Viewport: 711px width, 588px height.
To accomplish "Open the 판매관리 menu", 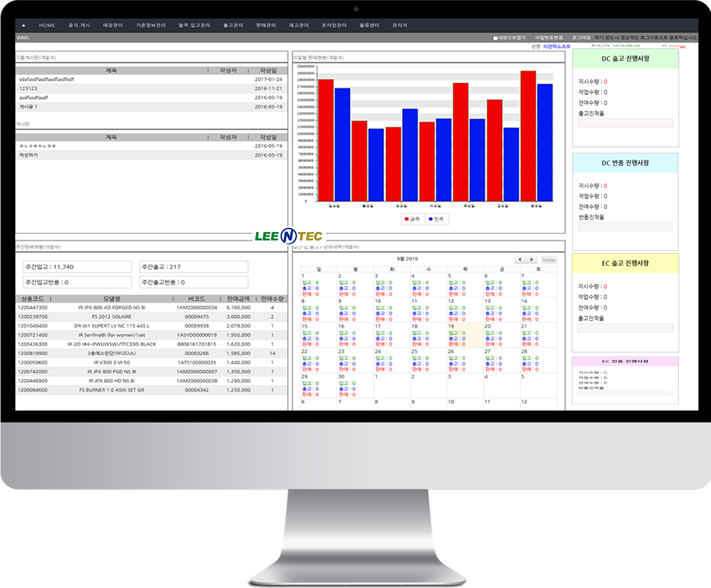I will pyautogui.click(x=266, y=25).
